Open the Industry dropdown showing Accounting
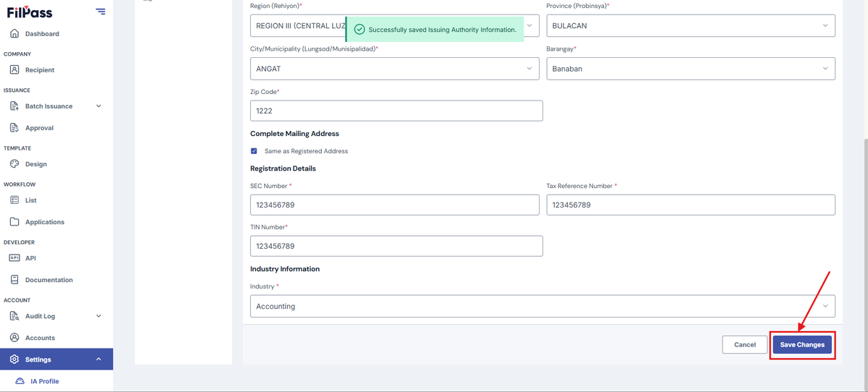The width and height of the screenshot is (868, 392). tap(542, 306)
